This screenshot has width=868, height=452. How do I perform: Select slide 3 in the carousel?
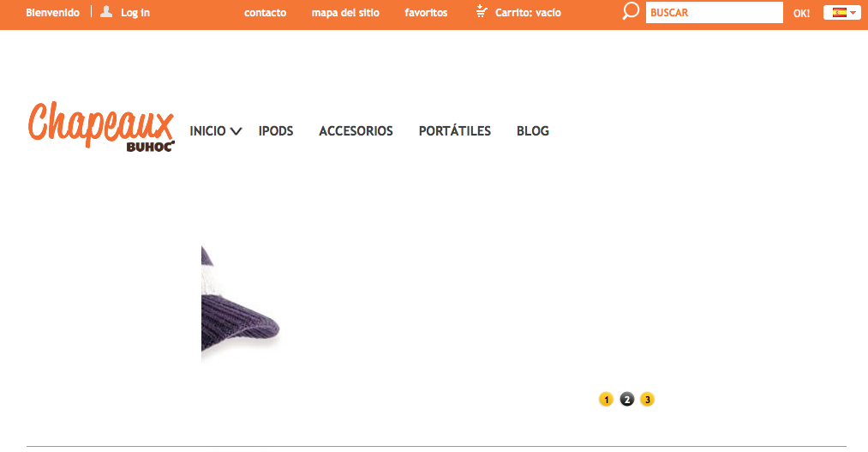click(647, 400)
